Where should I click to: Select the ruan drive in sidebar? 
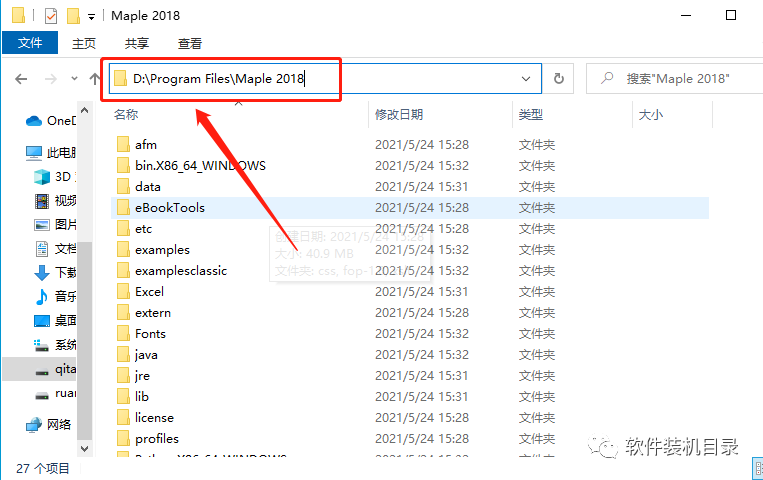click(54, 393)
